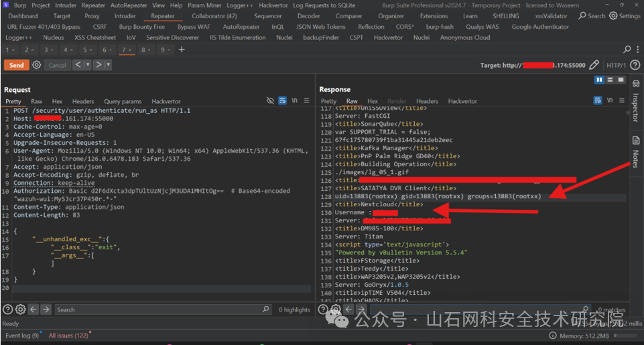Screen dimensions: 644x345
Task: Open Repeater send settings gear
Action: tap(37, 65)
